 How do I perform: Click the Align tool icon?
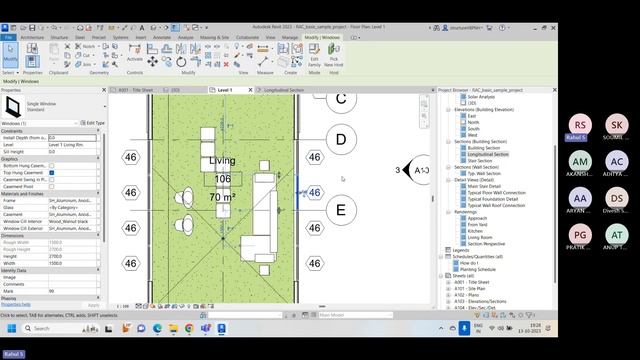pyautogui.click(x=152, y=49)
